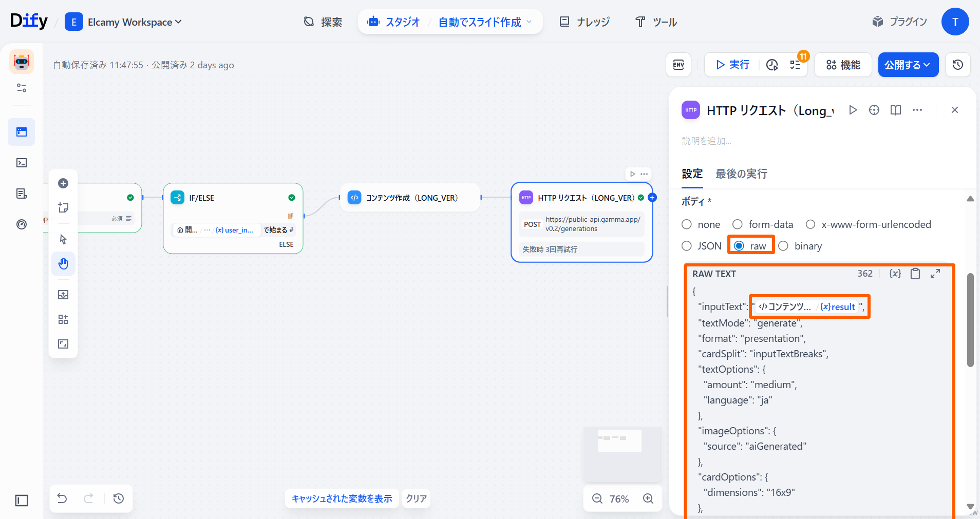
Task: Click the undo arrow icon
Action: click(62, 498)
